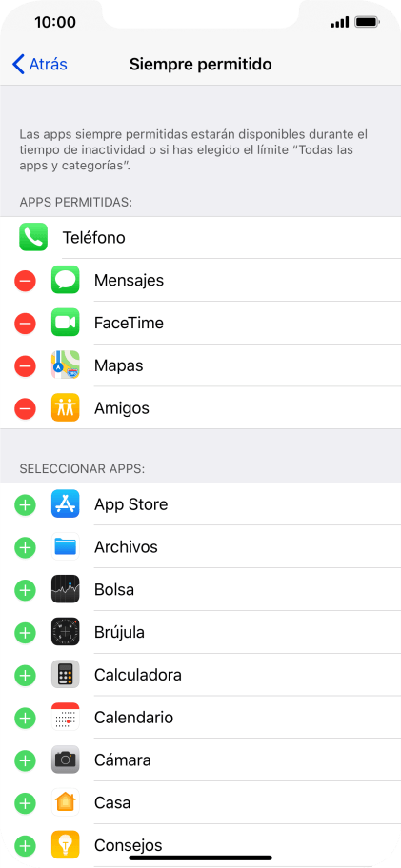This screenshot has width=401, height=868.
Task: Select the Mapas app row label
Action: click(x=118, y=365)
